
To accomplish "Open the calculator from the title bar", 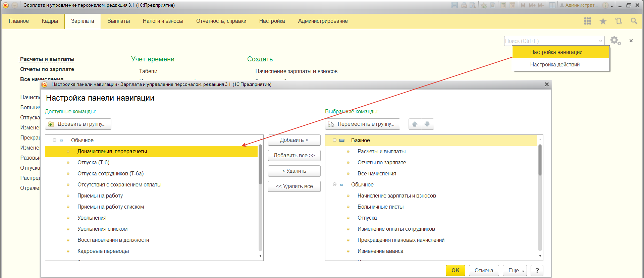I will point(503,5).
